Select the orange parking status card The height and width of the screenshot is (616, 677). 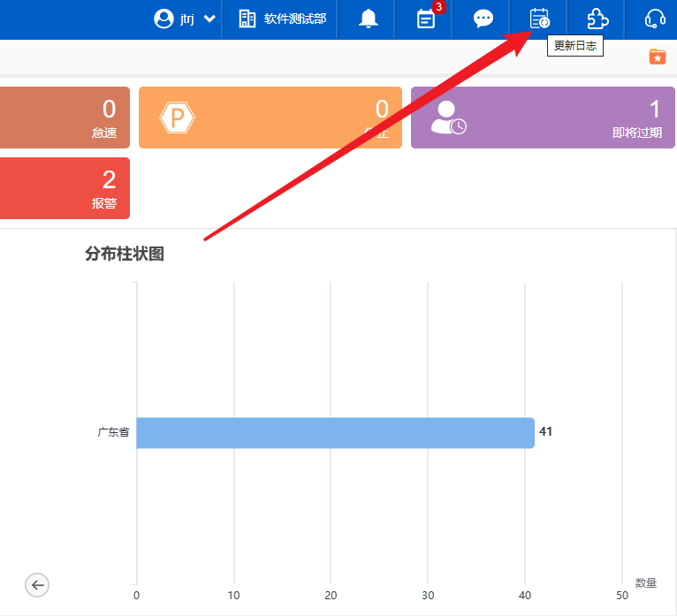click(x=270, y=118)
